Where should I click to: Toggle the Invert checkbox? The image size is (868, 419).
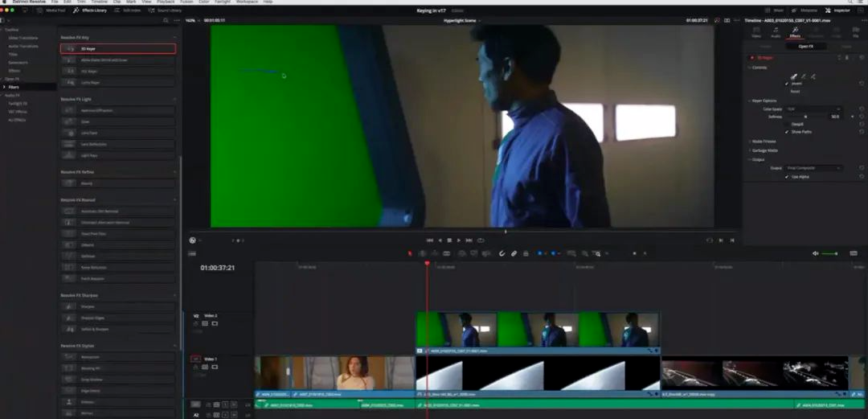[787, 84]
